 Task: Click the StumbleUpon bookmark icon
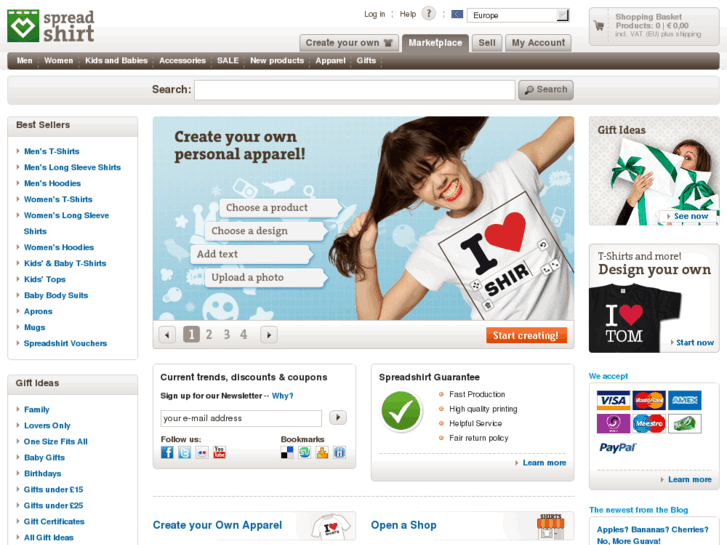tap(305, 452)
